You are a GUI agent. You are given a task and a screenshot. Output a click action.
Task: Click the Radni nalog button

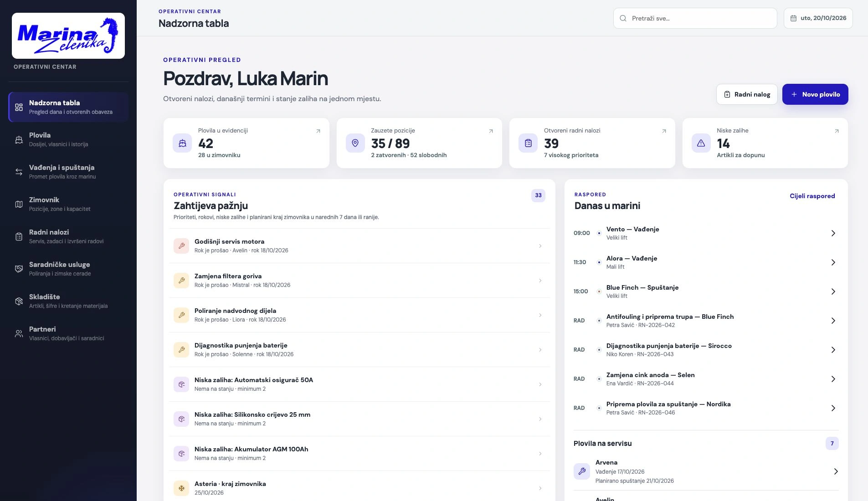point(747,94)
